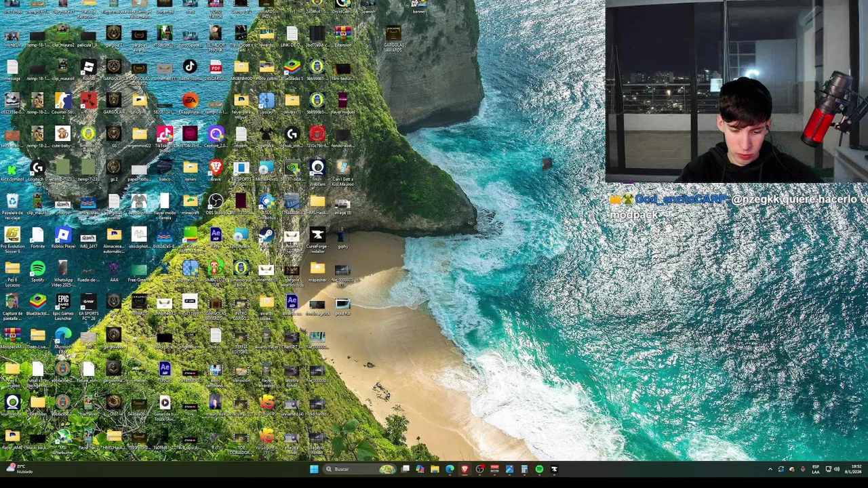Select the WhatsApp Video desktop file

(x=63, y=273)
